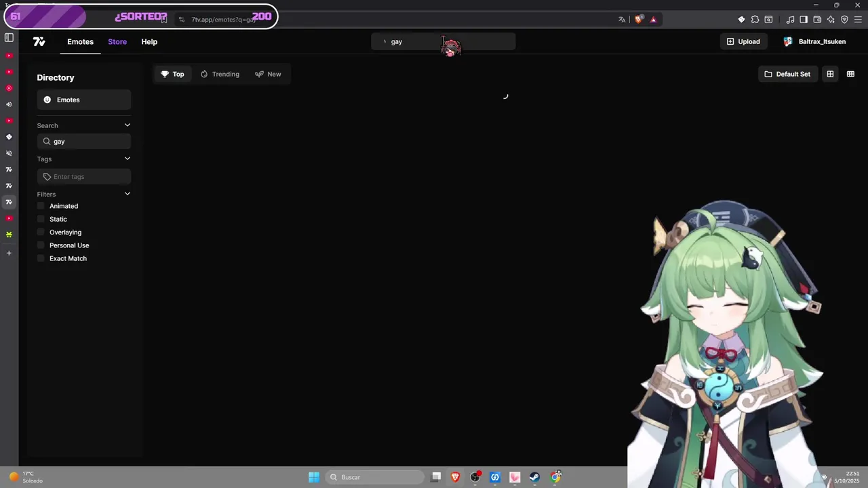
Task: Click the magnifier icon in Search field
Action: pyautogui.click(x=47, y=142)
